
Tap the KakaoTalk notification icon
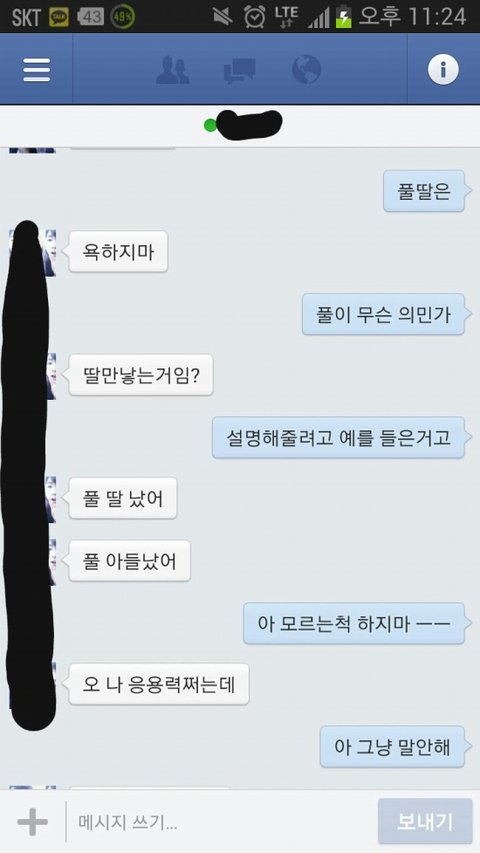(59, 17)
